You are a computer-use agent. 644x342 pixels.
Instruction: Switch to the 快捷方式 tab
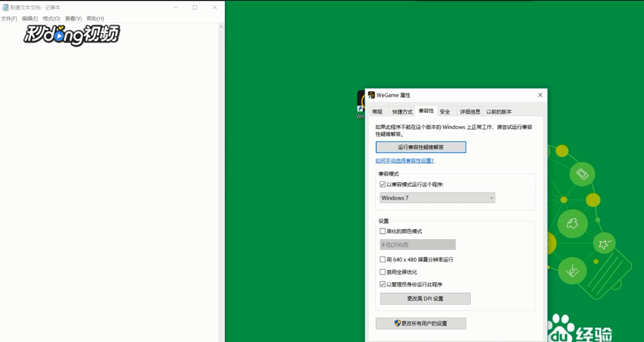point(402,112)
